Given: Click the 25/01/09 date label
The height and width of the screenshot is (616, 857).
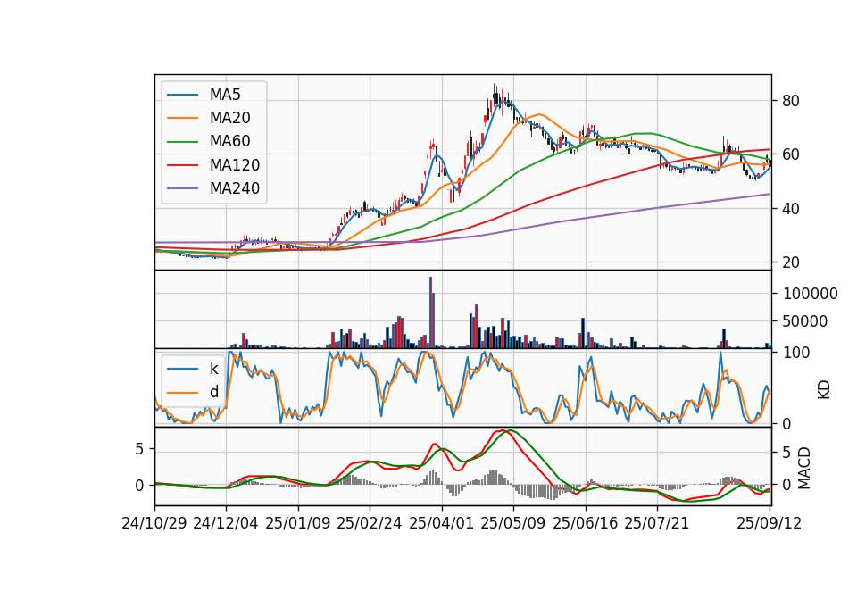Looking at the screenshot, I should [x=298, y=523].
